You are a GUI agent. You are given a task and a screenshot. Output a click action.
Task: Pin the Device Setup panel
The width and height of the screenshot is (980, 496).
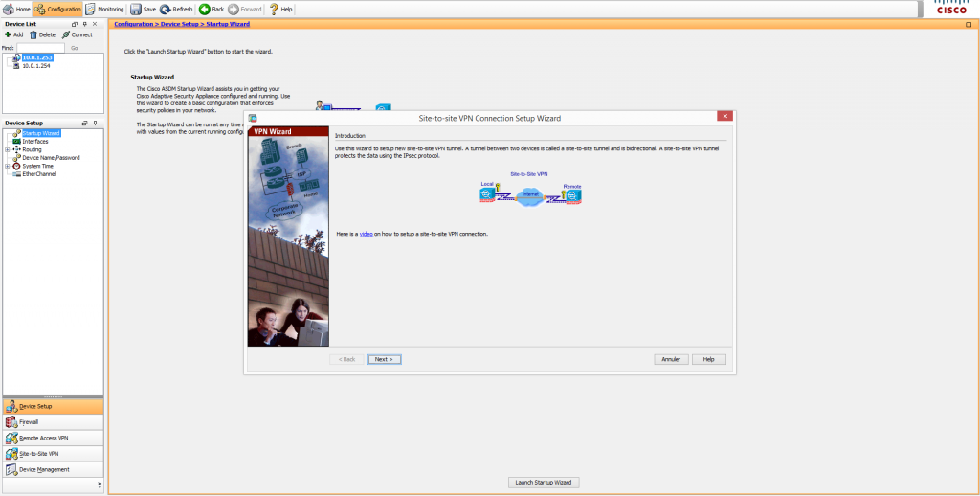(95, 124)
